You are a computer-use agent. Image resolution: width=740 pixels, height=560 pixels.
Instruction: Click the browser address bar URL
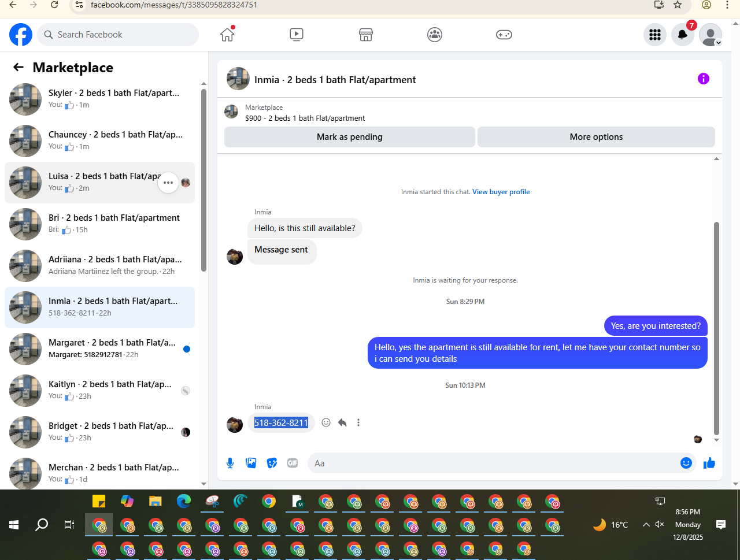pyautogui.click(x=174, y=5)
